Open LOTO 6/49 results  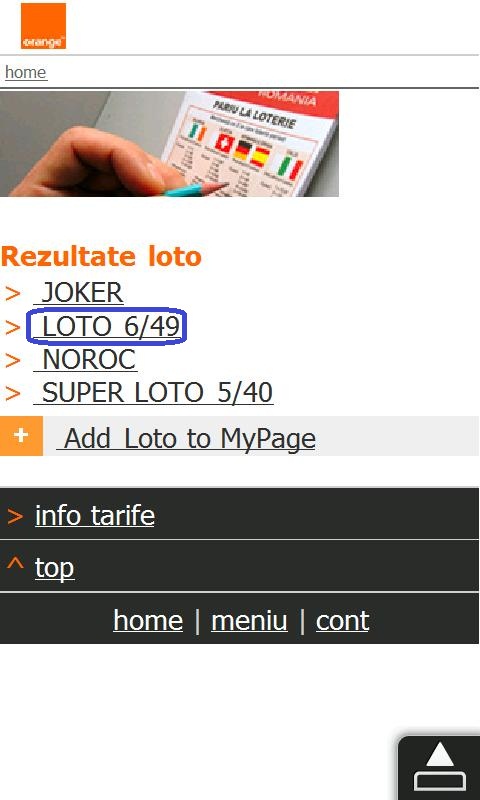tap(107, 327)
